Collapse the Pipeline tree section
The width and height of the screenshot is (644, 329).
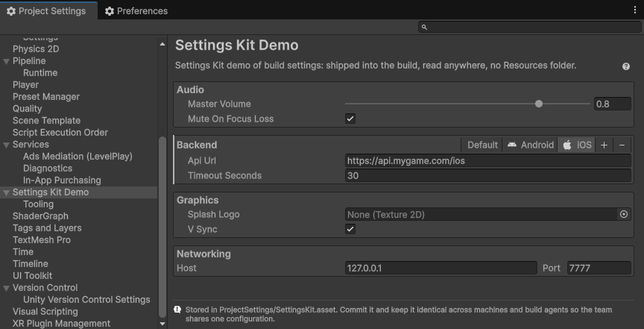pos(6,61)
